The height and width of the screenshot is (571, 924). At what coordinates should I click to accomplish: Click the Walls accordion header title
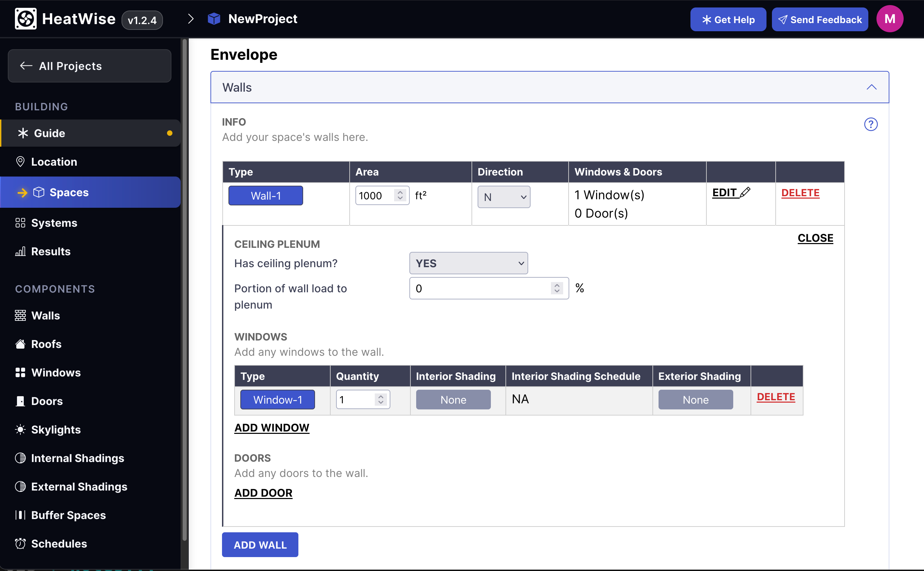(237, 87)
